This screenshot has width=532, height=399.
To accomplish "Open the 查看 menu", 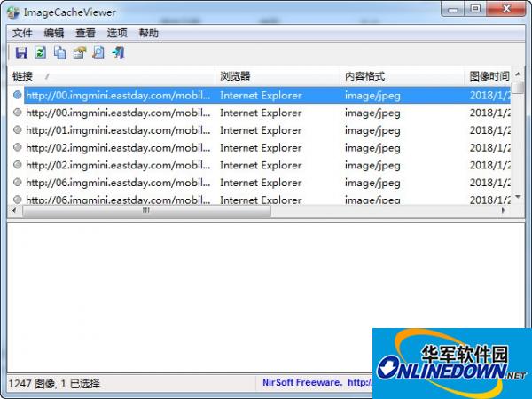I will 85,34.
